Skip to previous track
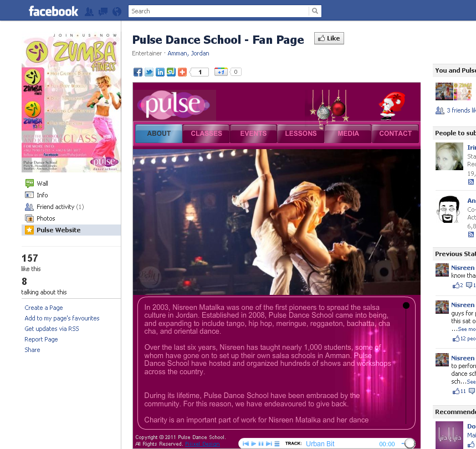Viewport: 476px width, 449px height. (246, 444)
